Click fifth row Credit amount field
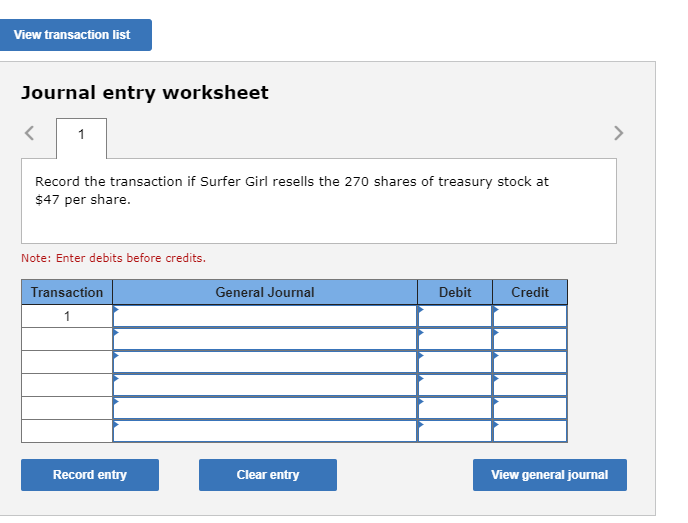688x523 pixels. [530, 408]
